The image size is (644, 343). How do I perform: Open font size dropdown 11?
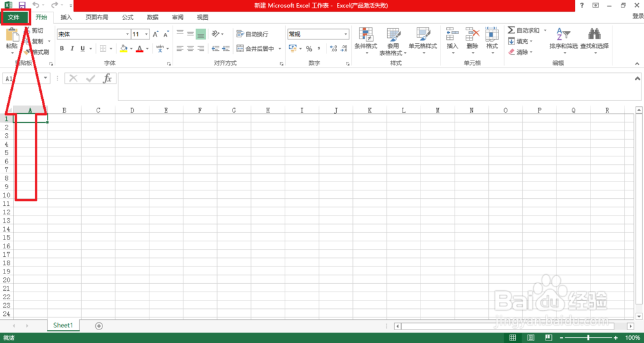tap(147, 35)
